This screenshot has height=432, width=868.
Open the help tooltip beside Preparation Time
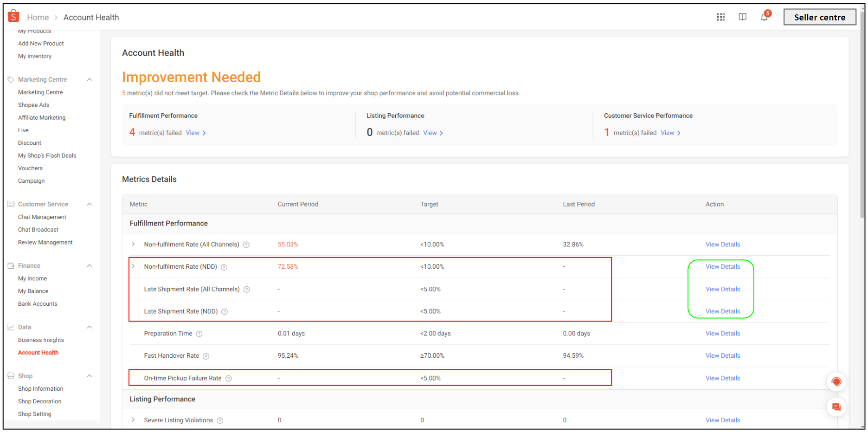pos(199,333)
